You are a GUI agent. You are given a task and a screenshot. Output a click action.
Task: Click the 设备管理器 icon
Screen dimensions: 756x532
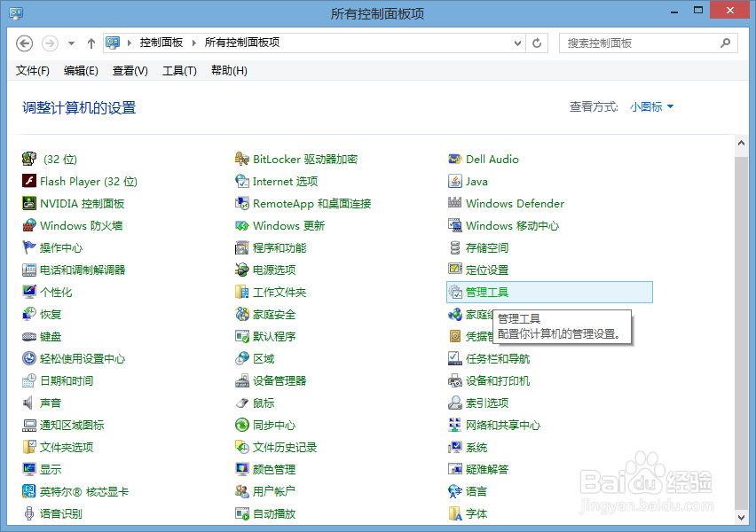pyautogui.click(x=241, y=380)
